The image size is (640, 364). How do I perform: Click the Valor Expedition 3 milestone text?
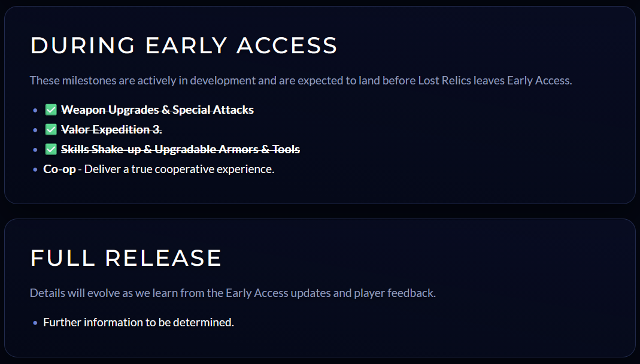pyautogui.click(x=111, y=129)
